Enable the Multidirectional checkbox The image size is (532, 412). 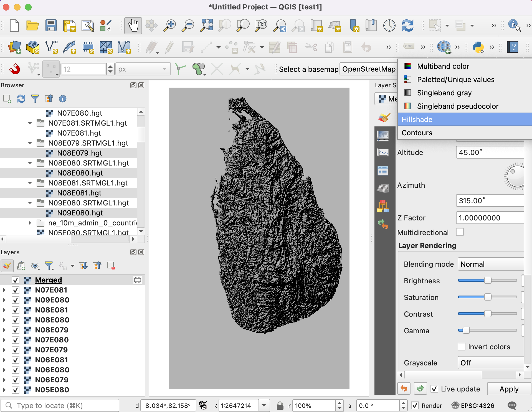pos(460,232)
